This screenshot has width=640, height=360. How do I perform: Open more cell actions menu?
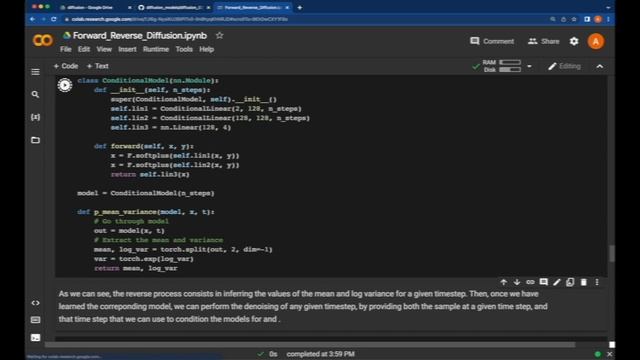(597, 282)
